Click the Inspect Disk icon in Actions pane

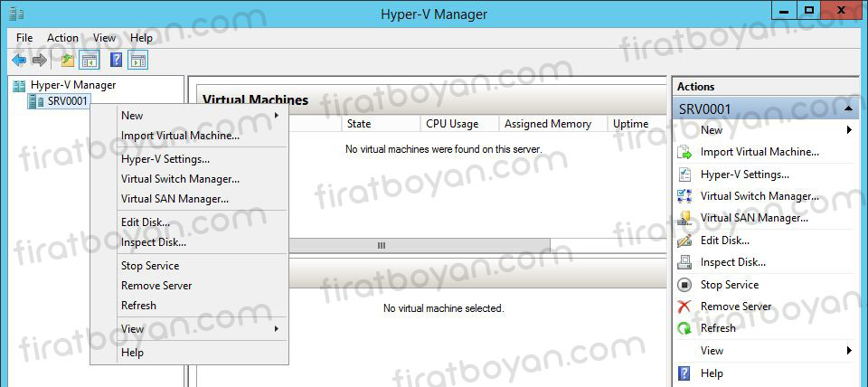coord(684,262)
